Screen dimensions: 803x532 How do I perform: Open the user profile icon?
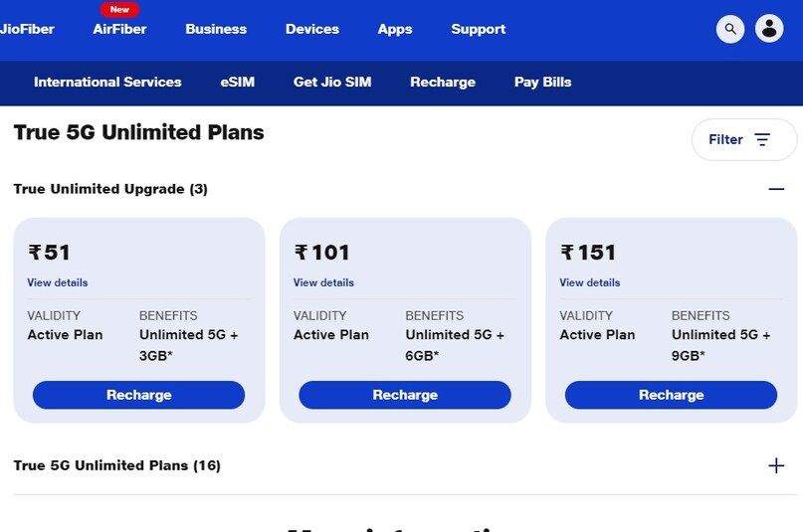769,29
